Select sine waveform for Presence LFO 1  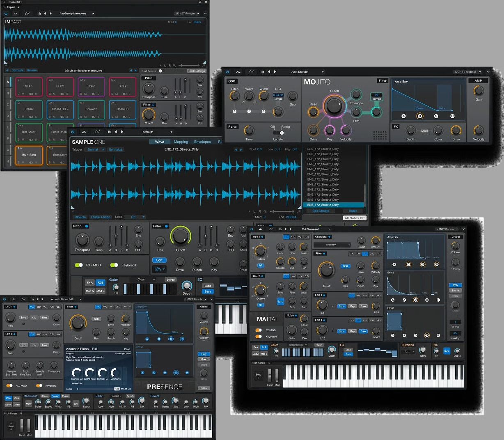click(x=32, y=307)
